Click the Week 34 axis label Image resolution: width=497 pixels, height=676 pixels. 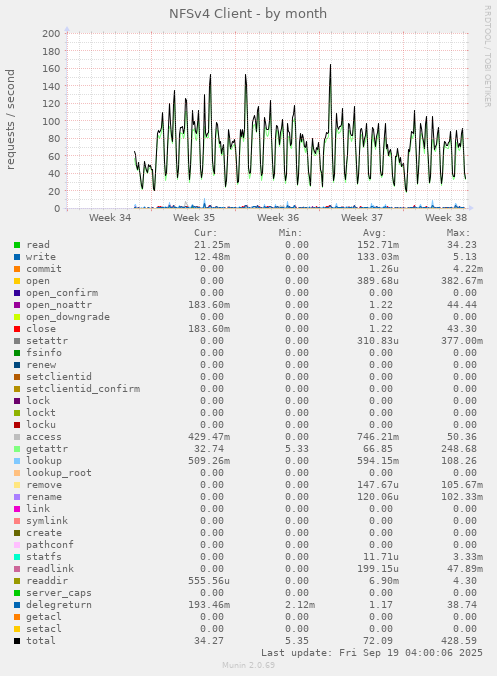110,217
